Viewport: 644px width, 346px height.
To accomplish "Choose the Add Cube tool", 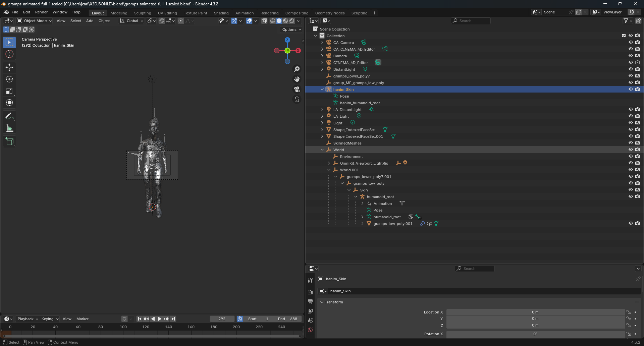I will point(9,141).
